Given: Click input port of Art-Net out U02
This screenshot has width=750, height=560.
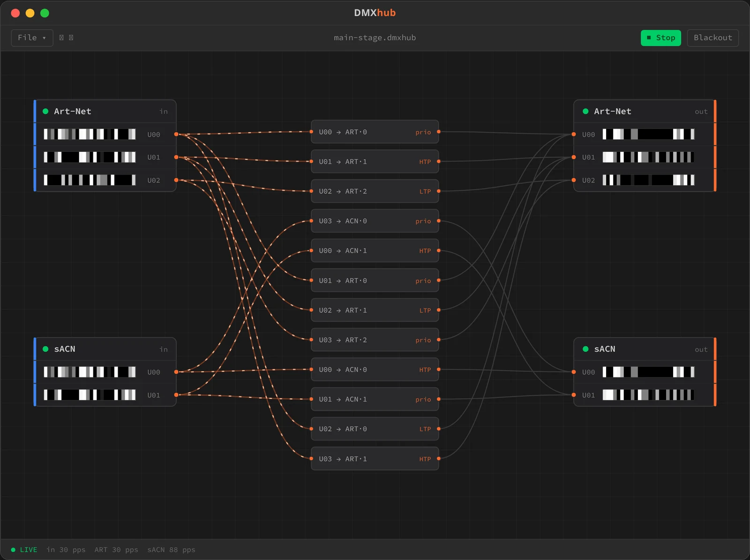Looking at the screenshot, I should tap(574, 180).
